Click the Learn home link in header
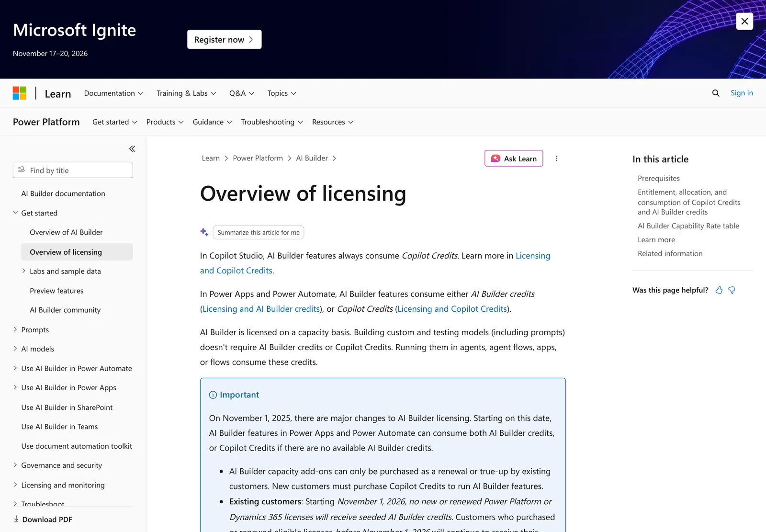 pyautogui.click(x=58, y=93)
